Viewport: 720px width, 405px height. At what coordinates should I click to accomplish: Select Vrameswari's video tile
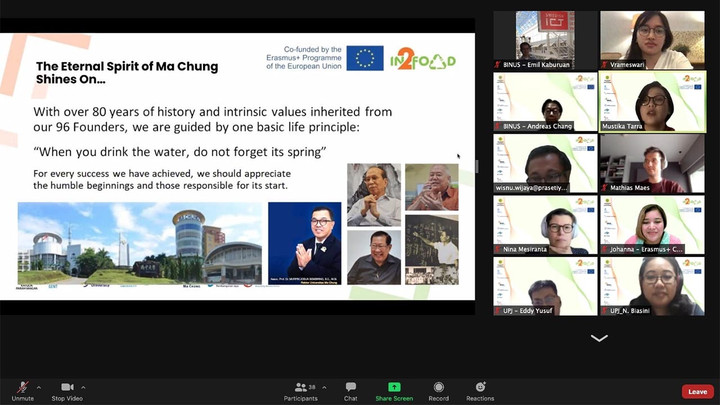coord(652,39)
